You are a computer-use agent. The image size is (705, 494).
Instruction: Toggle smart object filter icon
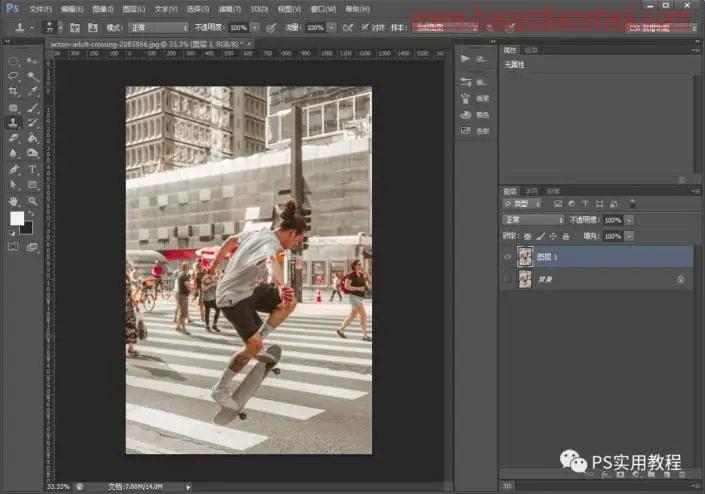point(614,204)
